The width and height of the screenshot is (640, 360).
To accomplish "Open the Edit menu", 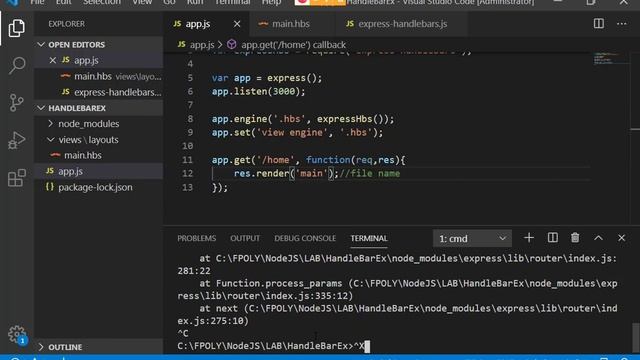I will [63, 2].
